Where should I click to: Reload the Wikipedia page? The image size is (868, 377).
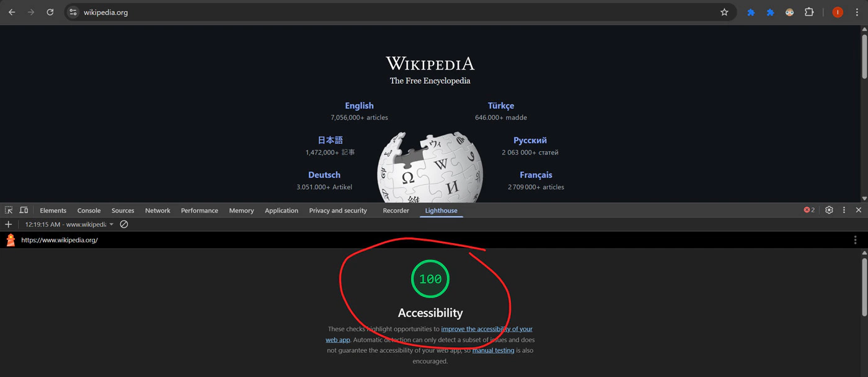(x=50, y=12)
